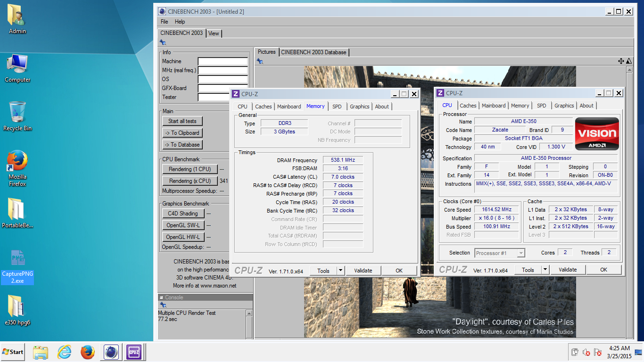Viewport: 644px width, 362px height.
Task: Launch Mozilla Firefox from desktop shortcut
Action: point(17,168)
